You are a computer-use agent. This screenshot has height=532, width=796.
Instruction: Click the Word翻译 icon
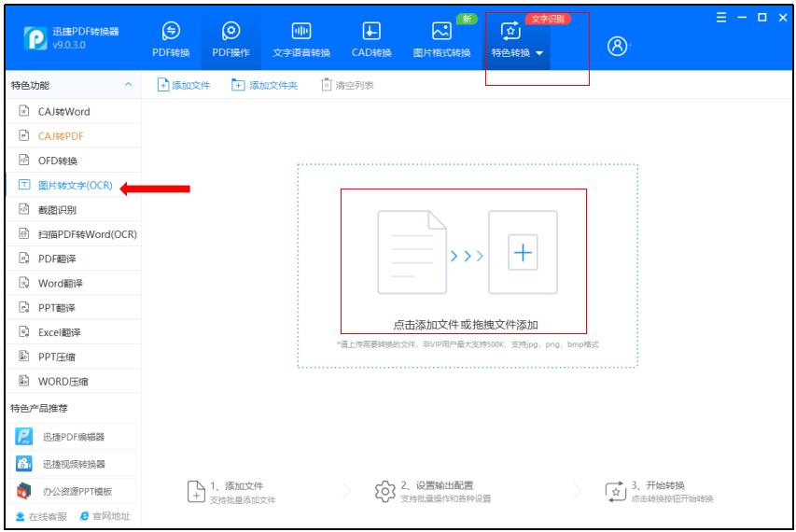tap(24, 282)
